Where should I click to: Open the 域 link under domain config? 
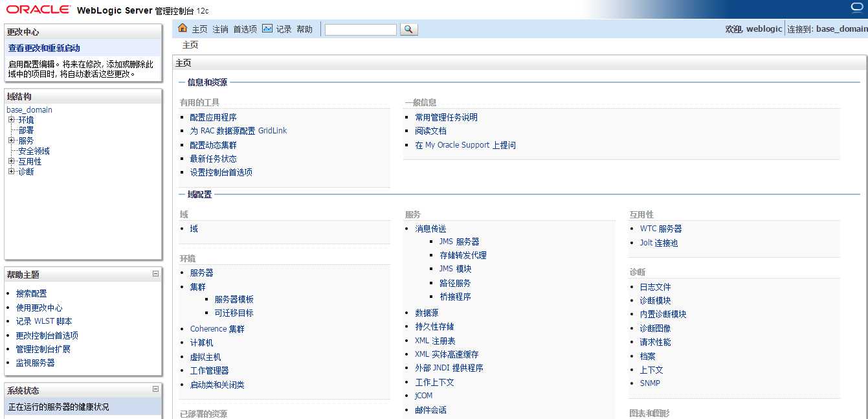[194, 229]
